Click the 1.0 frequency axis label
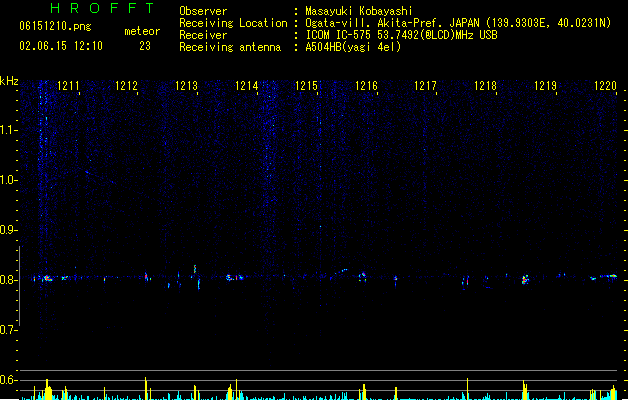 8,180
